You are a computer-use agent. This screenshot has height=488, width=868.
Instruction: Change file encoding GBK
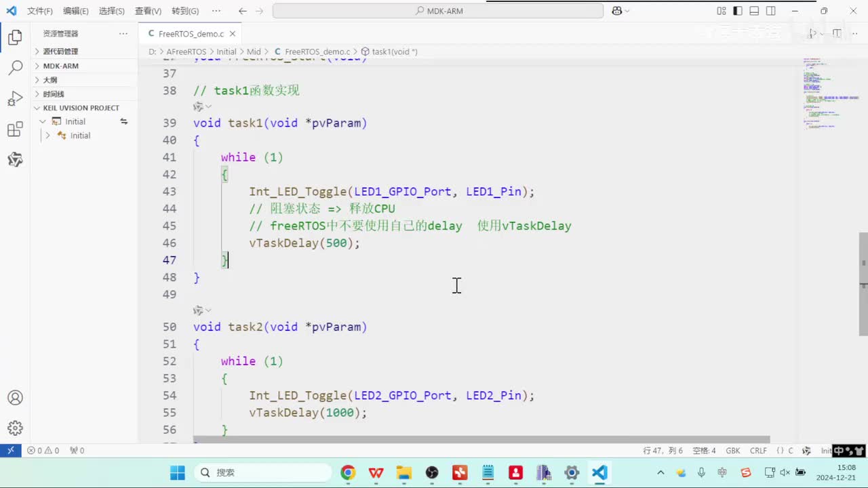(x=733, y=450)
